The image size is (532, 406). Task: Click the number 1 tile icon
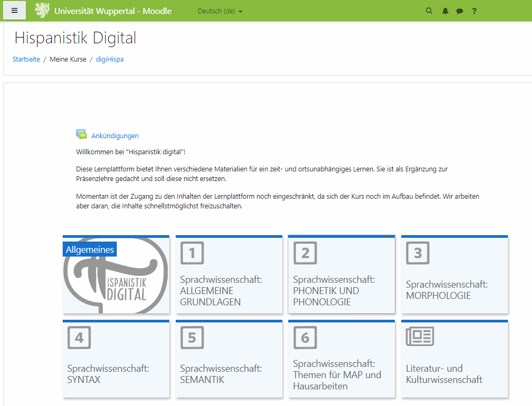click(x=192, y=253)
